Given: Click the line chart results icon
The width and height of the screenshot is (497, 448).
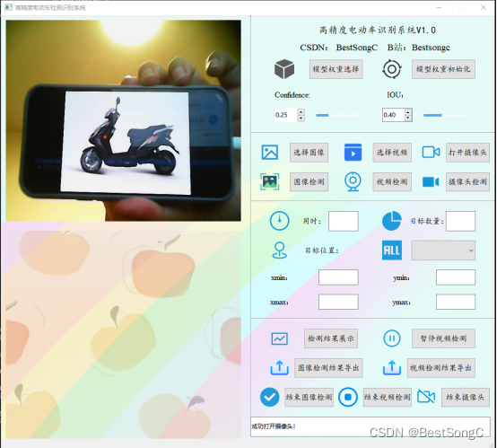Looking at the screenshot, I should click(280, 338).
